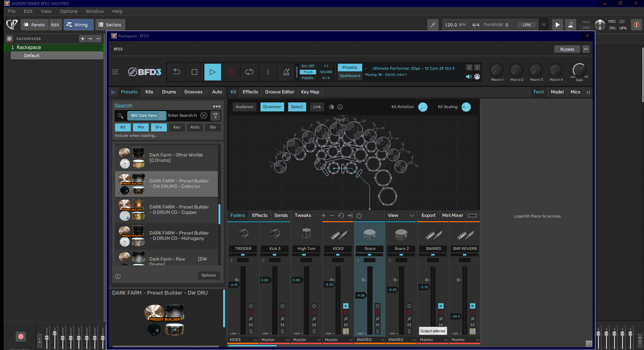The height and width of the screenshot is (350, 644).
Task: Open the Options menu
Action: coord(68,11)
